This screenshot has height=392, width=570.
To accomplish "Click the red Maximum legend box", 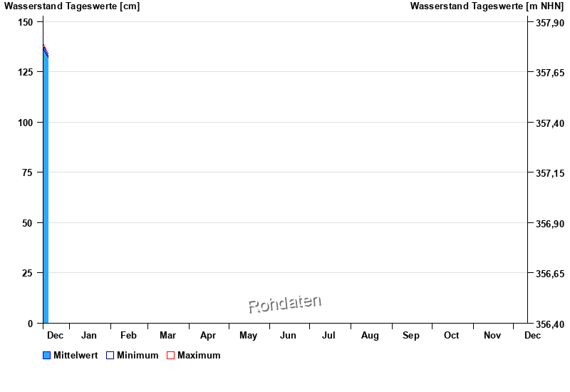I will [x=170, y=356].
